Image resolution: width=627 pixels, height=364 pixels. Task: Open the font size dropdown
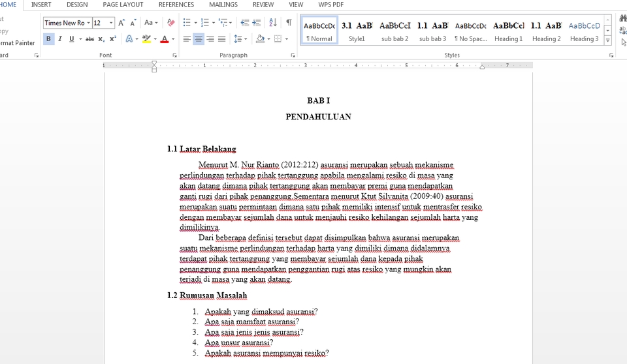click(111, 23)
